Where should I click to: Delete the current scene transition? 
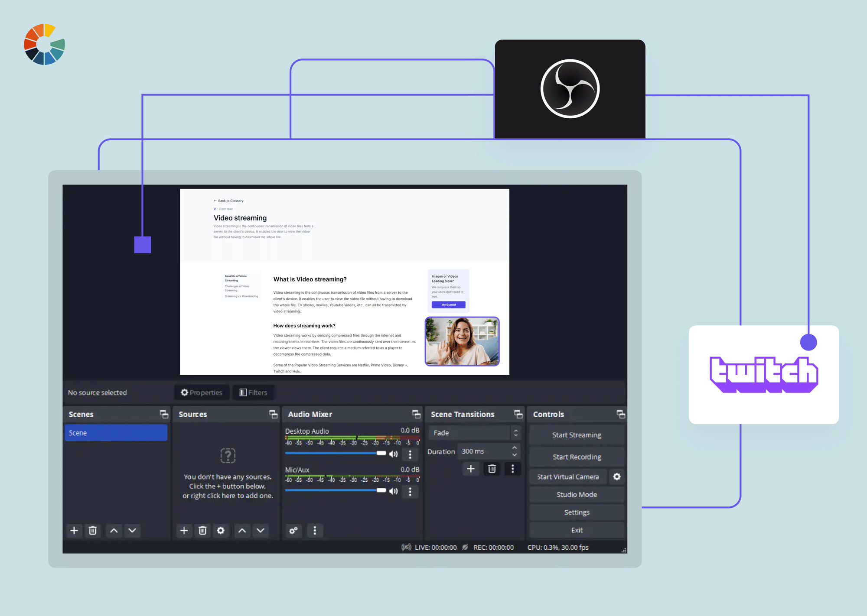pos(492,469)
